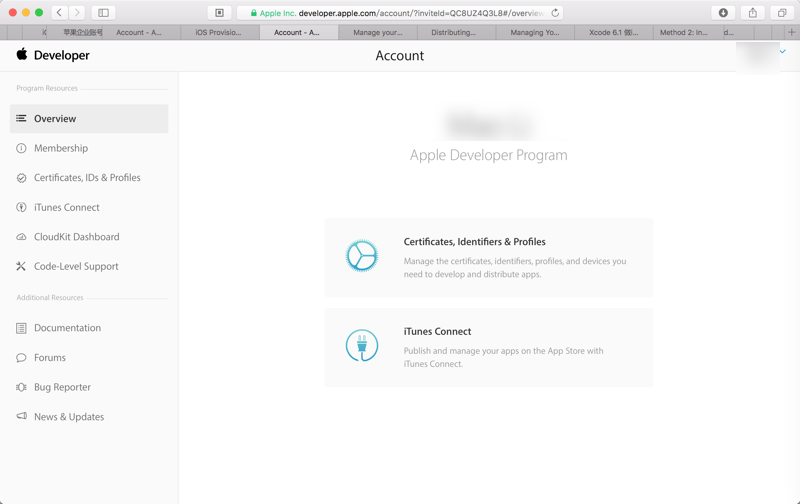800x504 pixels.
Task: Click the Documentation page icon
Action: [x=21, y=328]
